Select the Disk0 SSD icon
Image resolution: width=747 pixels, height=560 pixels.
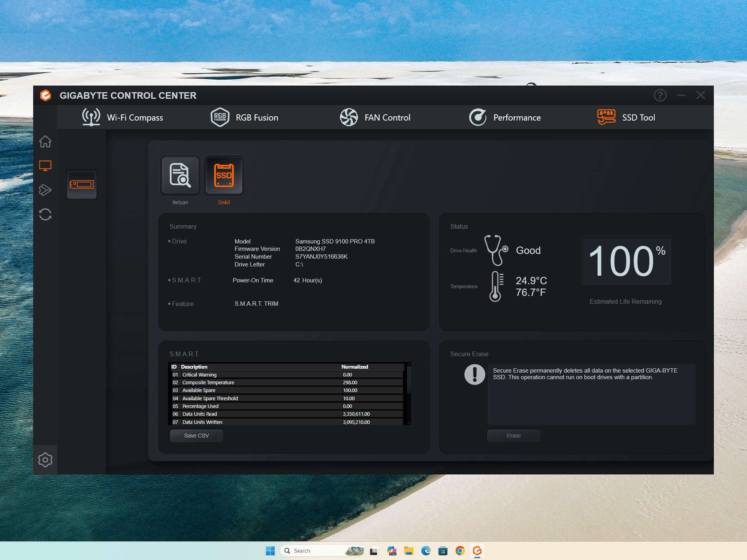224,175
